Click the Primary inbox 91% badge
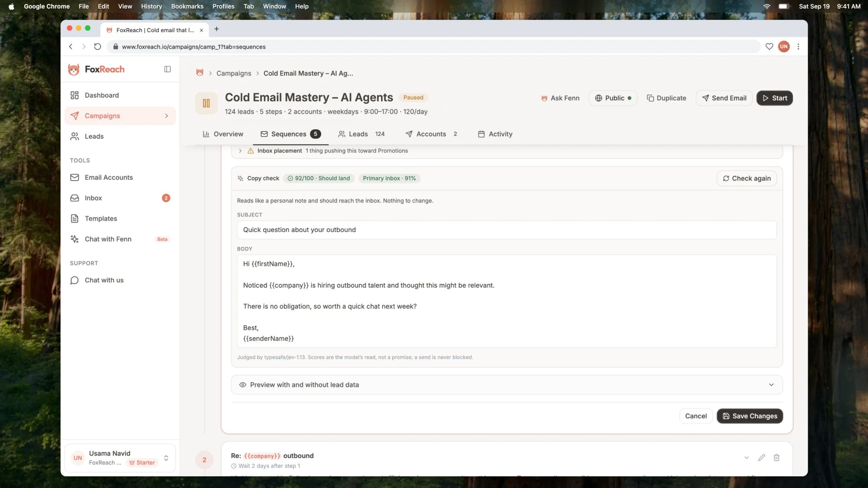Image resolution: width=868 pixels, height=488 pixels. (389, 178)
